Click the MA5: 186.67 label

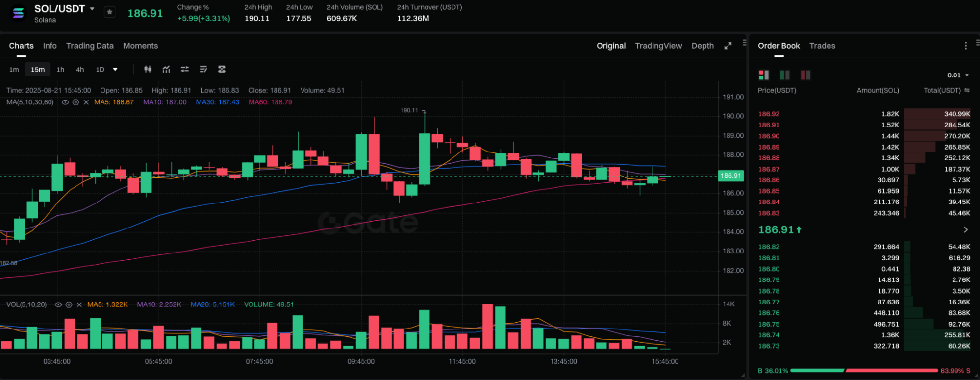tap(114, 102)
